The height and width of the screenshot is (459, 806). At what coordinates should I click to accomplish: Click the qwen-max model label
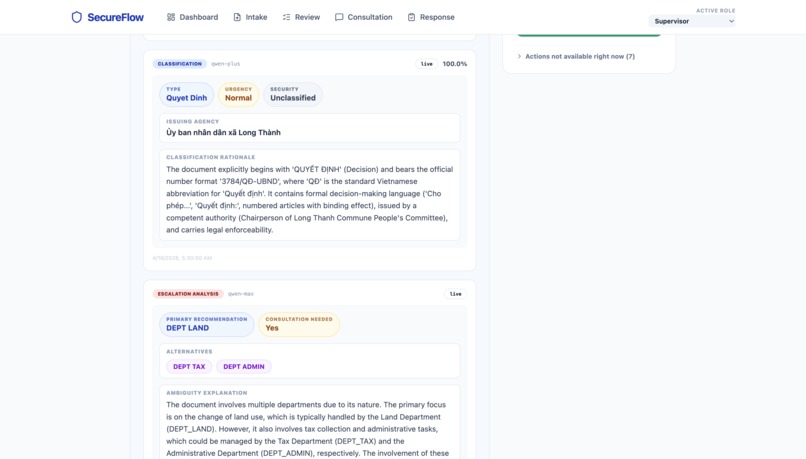point(241,294)
